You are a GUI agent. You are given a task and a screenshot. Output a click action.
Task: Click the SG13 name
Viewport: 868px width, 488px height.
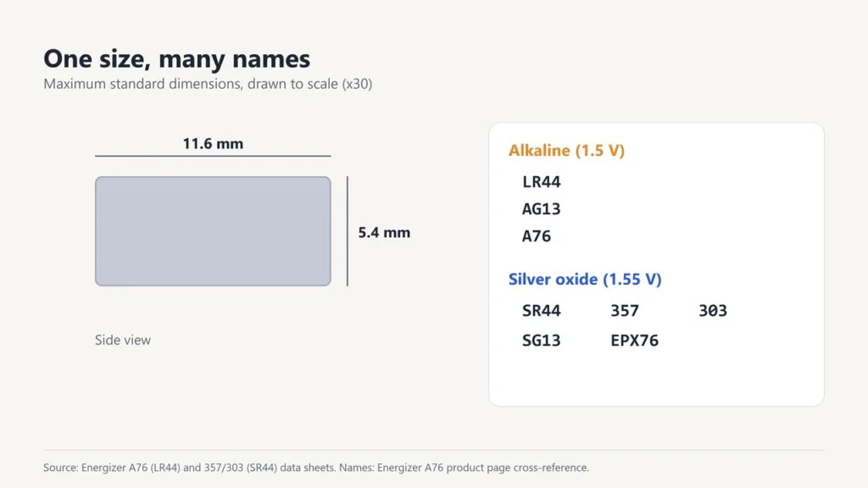point(542,341)
